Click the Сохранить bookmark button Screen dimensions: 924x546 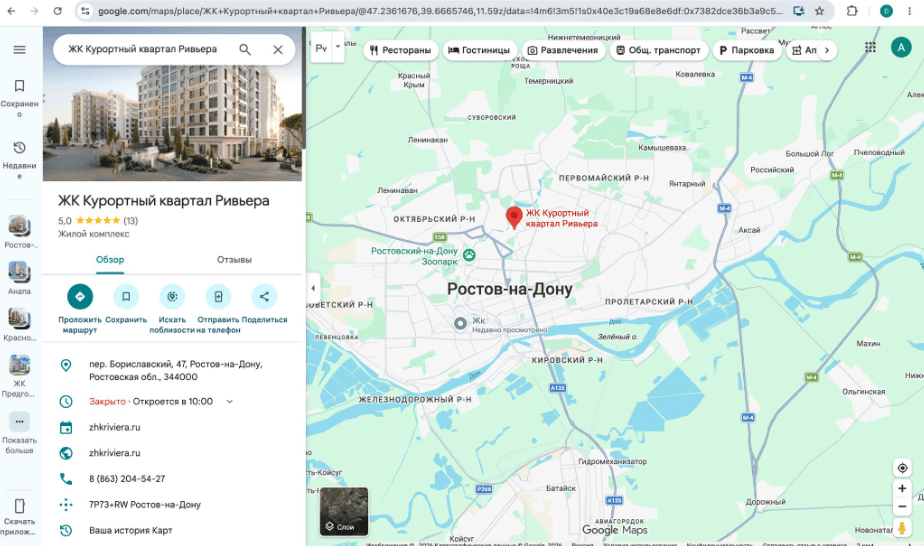click(x=126, y=296)
